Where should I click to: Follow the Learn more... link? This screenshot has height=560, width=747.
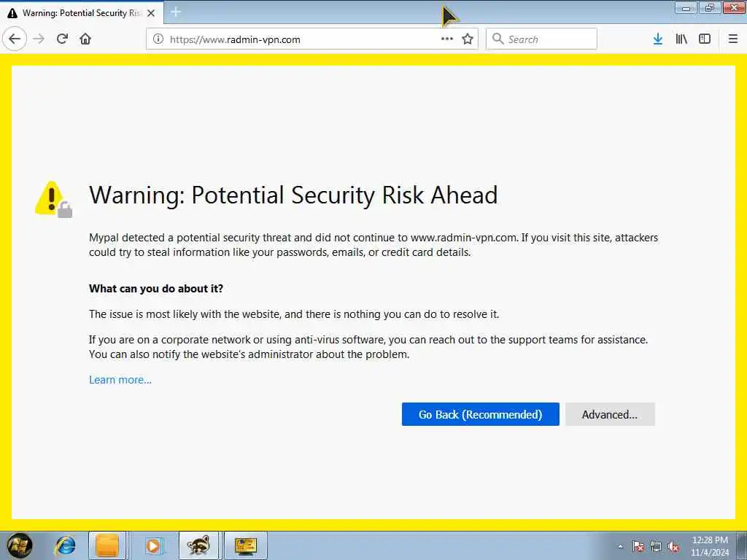tap(120, 379)
